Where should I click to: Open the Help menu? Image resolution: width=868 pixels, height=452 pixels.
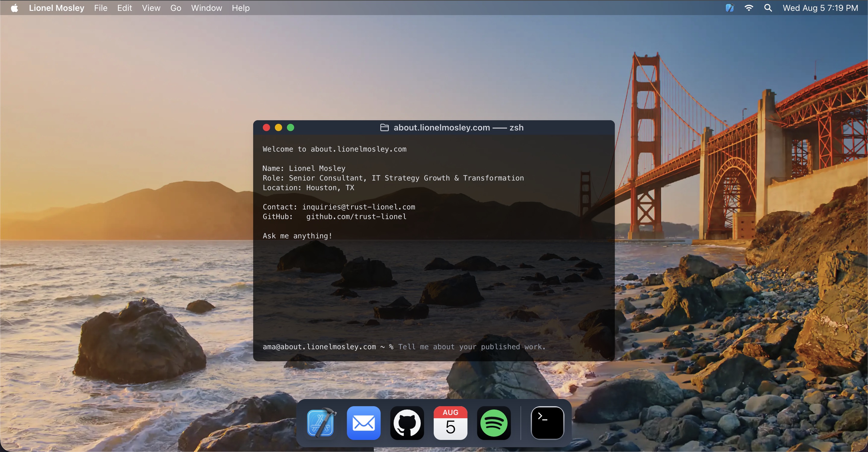241,8
